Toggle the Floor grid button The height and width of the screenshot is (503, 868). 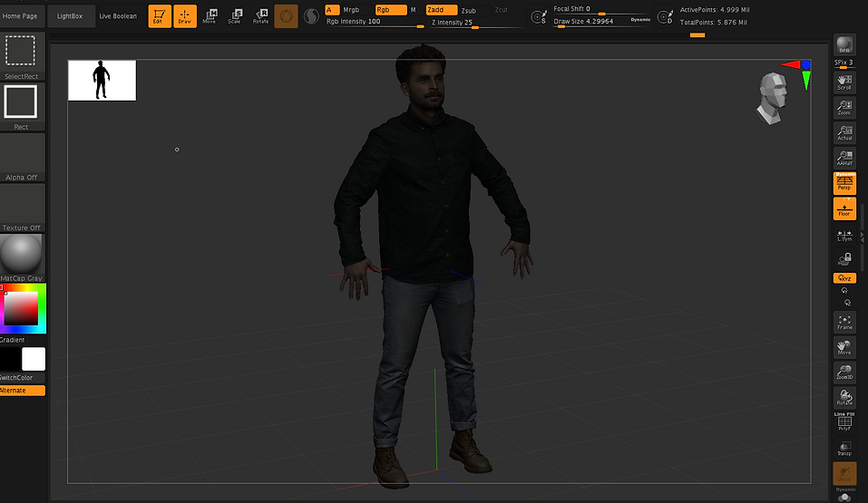[844, 208]
